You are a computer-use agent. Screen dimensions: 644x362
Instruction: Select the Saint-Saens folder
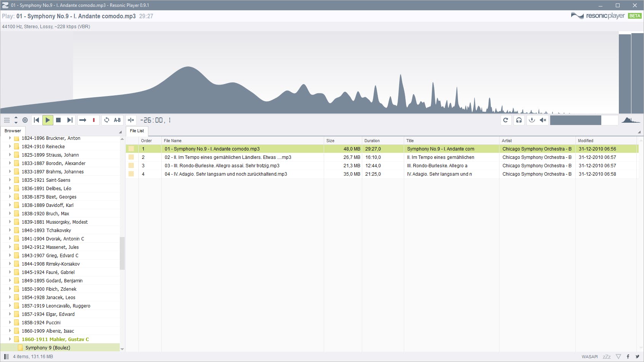pos(46,180)
